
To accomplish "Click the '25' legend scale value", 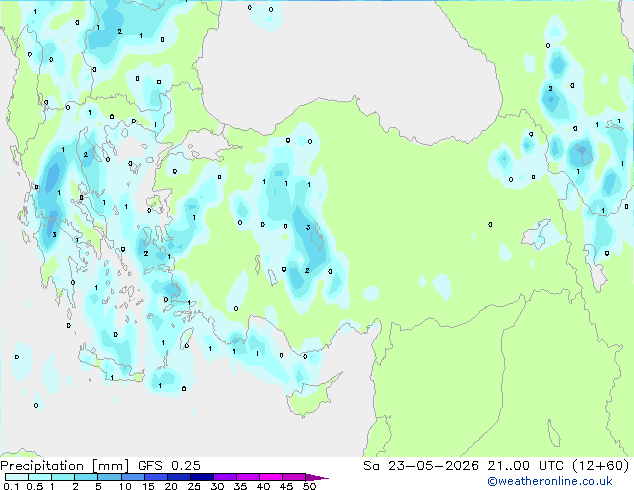I will pos(194,486).
